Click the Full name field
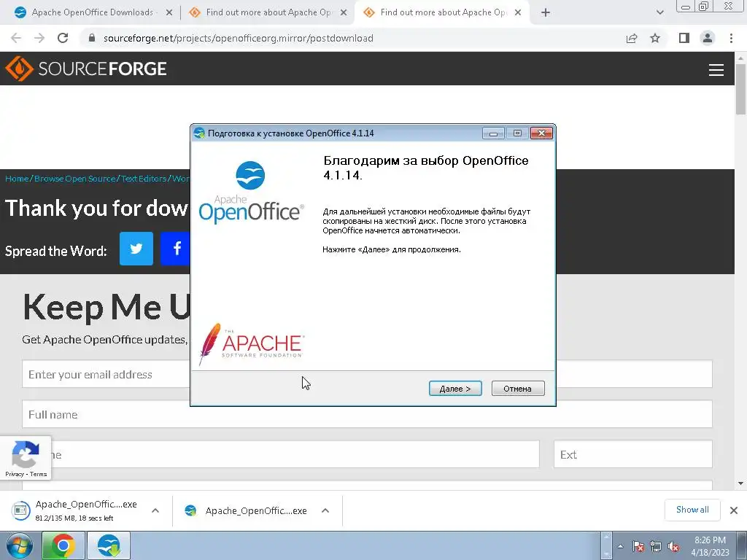This screenshot has height=560, width=747. [x=367, y=414]
